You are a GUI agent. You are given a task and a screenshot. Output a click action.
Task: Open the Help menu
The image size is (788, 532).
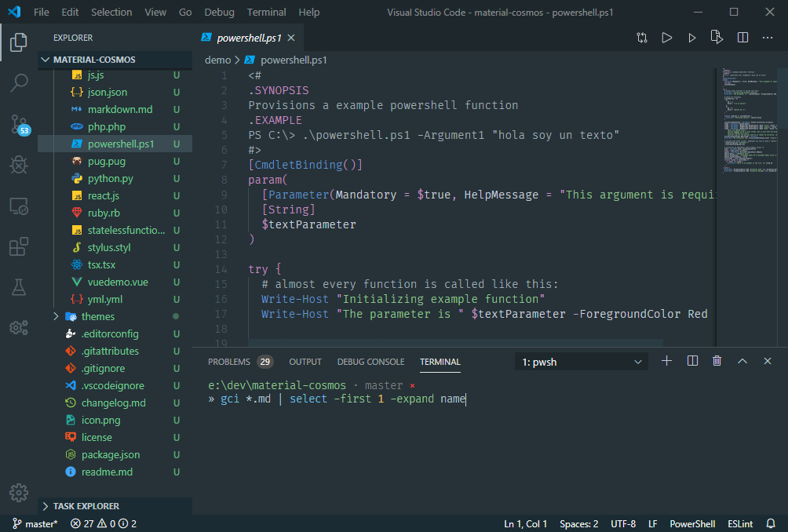[308, 12]
